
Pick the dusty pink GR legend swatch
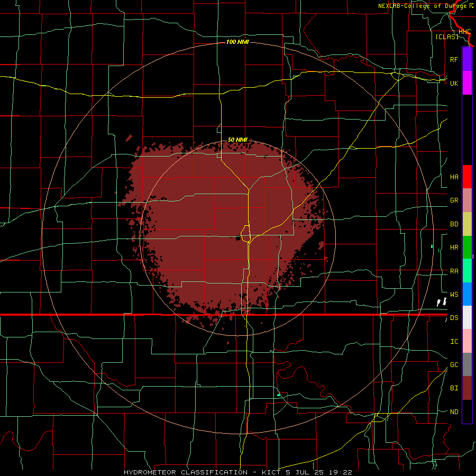(467, 200)
